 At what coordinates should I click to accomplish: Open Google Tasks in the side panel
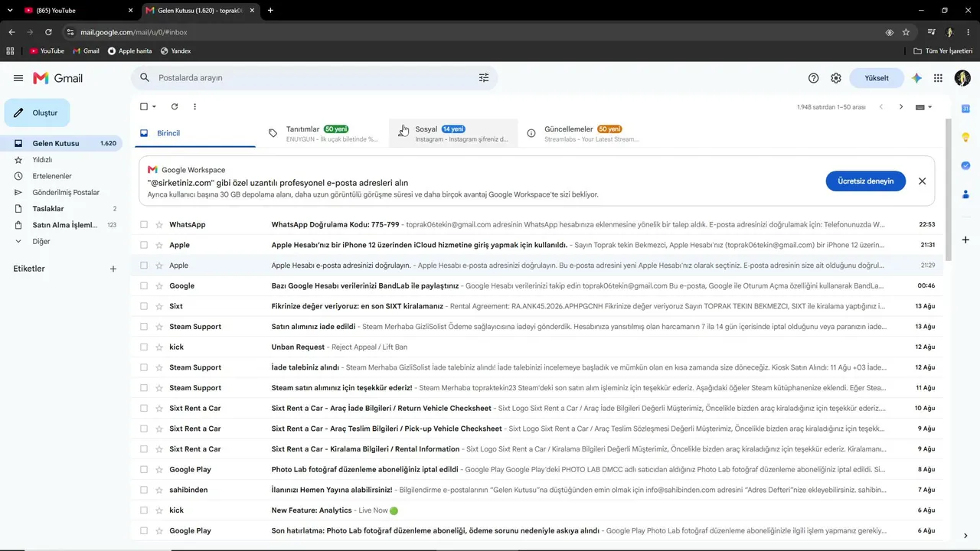965,165
